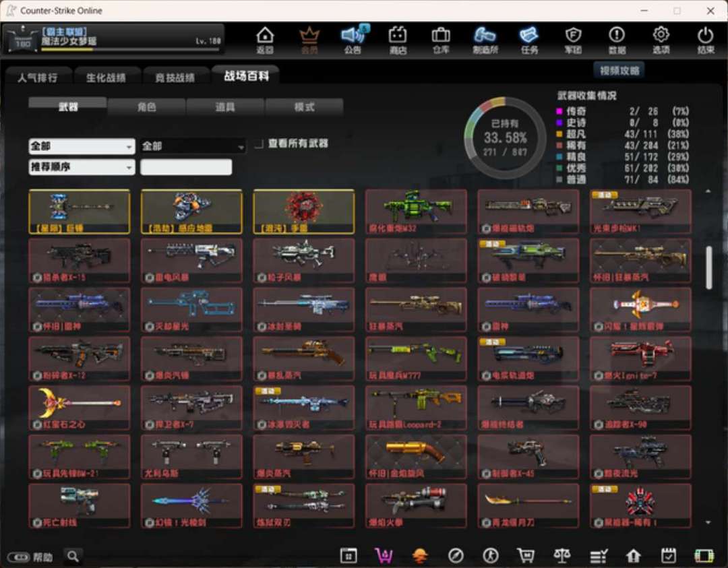Toggle the 查看所有武器 checkbox

tap(259, 144)
